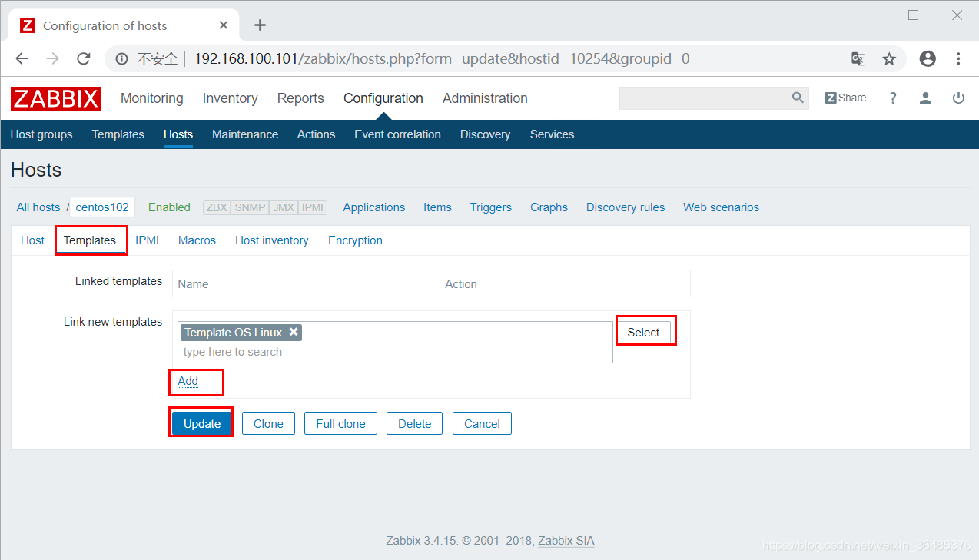Open the Discovery submenu
This screenshot has height=560, width=979.
[x=485, y=134]
